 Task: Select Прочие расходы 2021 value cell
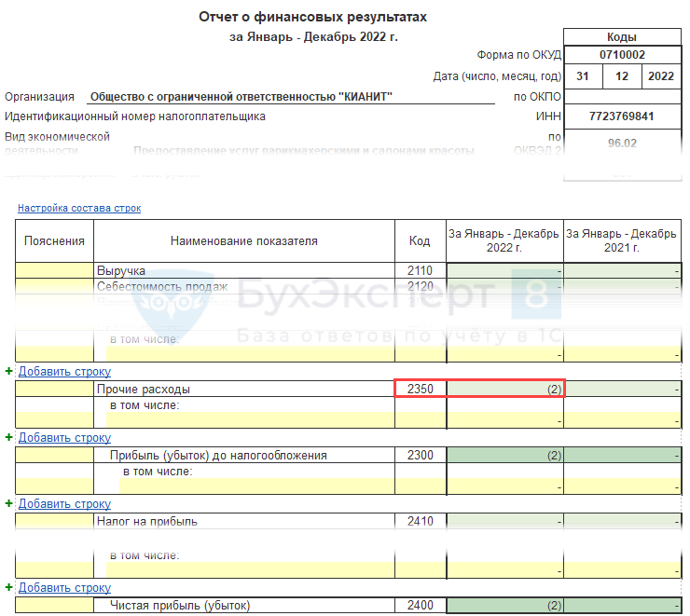coord(623,390)
